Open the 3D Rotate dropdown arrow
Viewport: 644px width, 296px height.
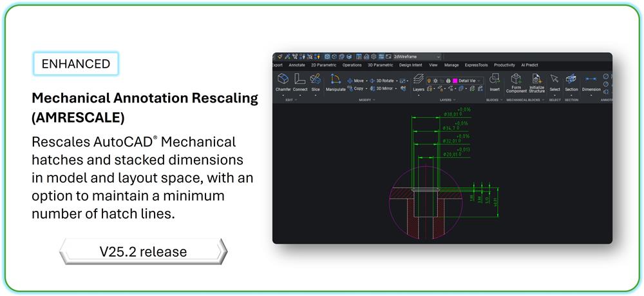click(x=397, y=81)
